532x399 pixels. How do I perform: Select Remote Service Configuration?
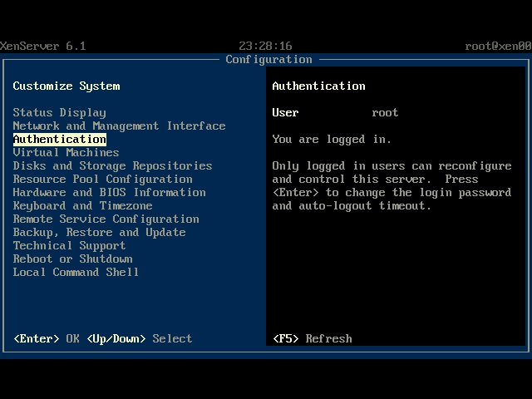106,219
